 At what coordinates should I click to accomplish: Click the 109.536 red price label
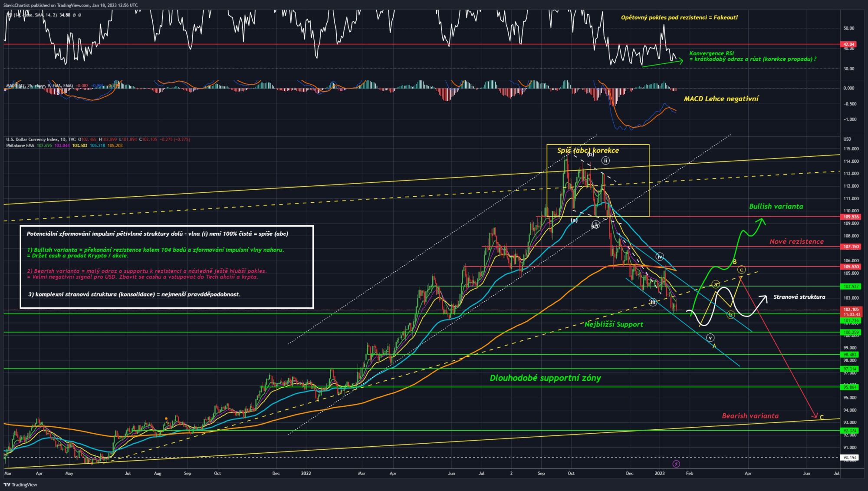(x=851, y=217)
